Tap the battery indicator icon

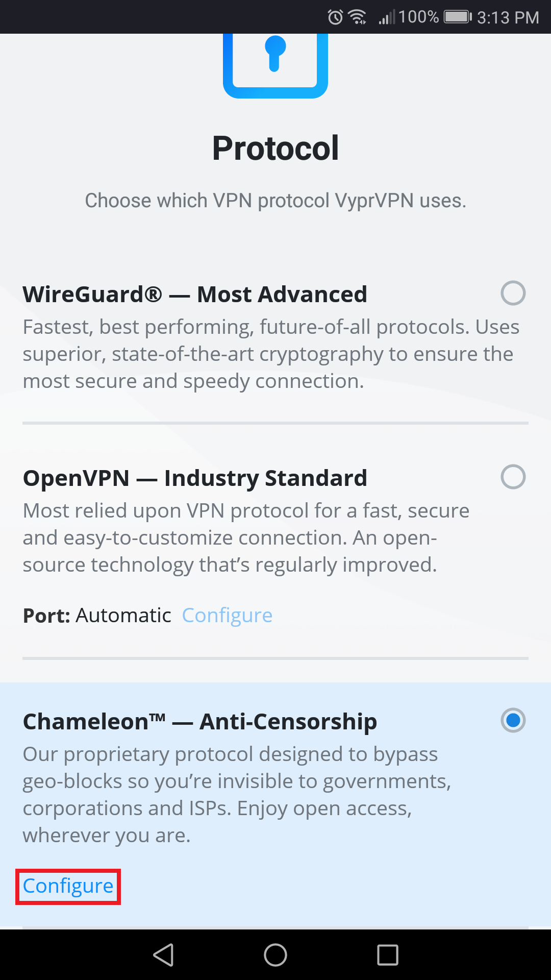[456, 16]
